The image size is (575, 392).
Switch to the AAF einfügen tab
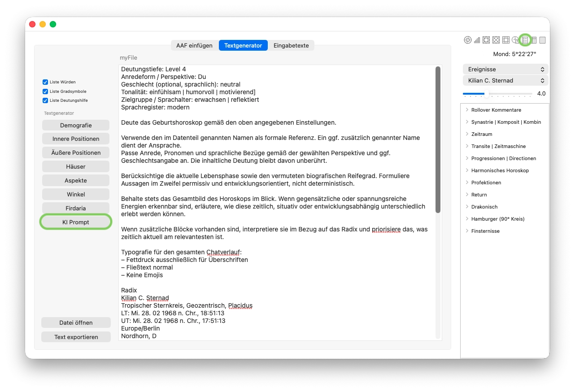pos(194,45)
